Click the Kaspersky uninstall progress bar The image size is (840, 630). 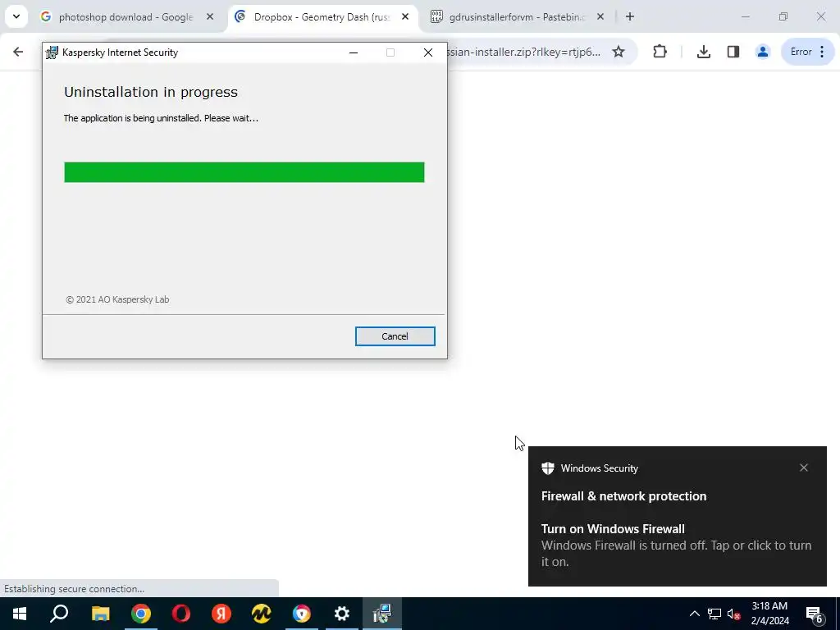[x=244, y=172]
